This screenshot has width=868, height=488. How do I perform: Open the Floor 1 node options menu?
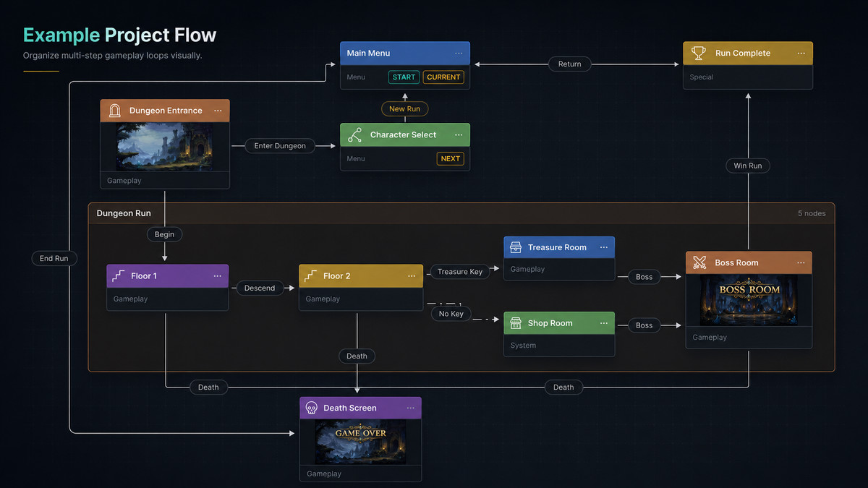click(217, 276)
